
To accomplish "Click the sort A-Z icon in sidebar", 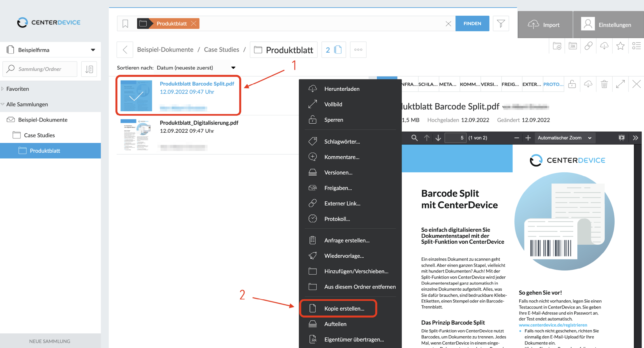I will tap(89, 69).
